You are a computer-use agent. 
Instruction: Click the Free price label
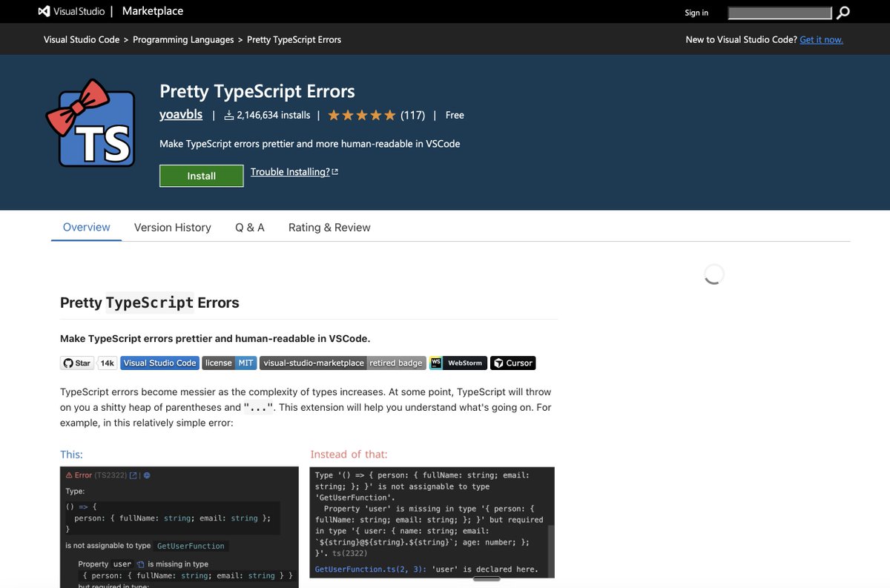click(x=455, y=115)
